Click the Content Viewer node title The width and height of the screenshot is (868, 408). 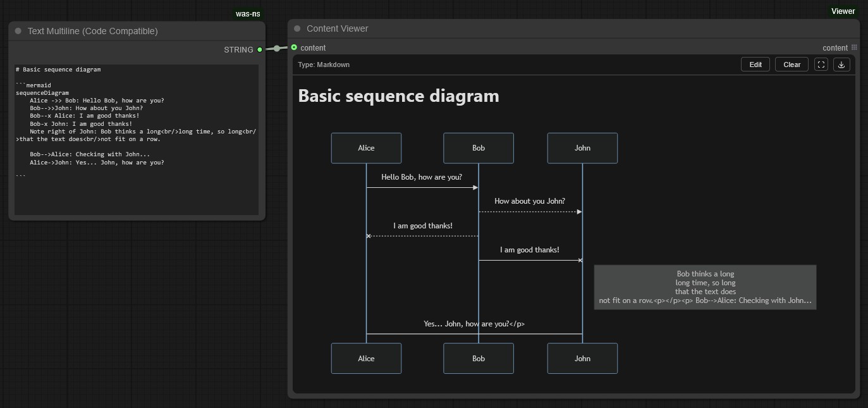coord(338,28)
